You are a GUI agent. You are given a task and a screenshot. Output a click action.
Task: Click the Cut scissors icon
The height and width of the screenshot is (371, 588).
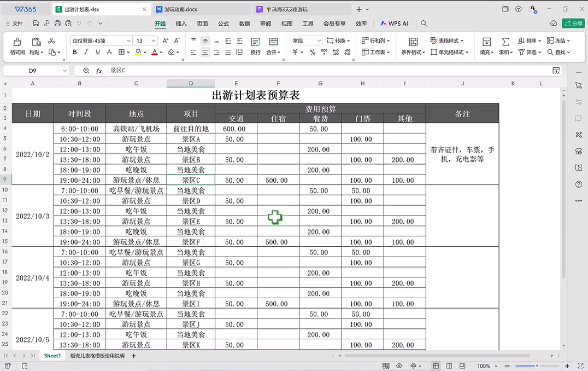click(51, 41)
